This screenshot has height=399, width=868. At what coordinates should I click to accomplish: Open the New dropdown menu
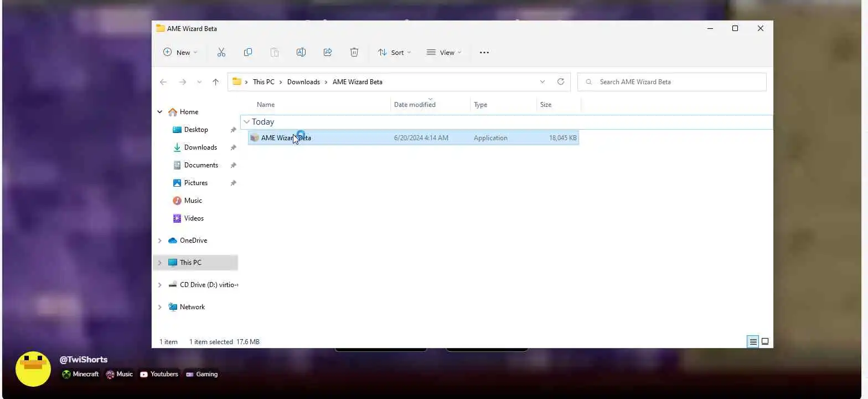(x=180, y=52)
